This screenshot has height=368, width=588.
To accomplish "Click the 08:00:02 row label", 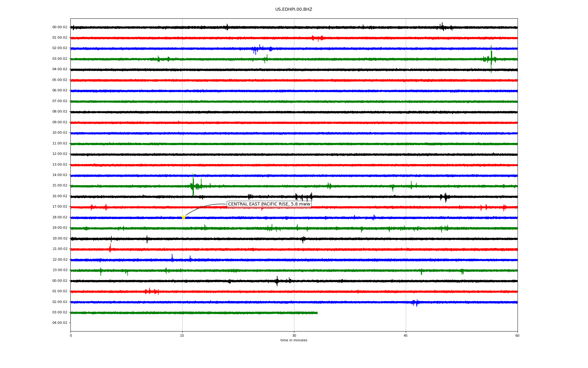I will tap(60, 112).
